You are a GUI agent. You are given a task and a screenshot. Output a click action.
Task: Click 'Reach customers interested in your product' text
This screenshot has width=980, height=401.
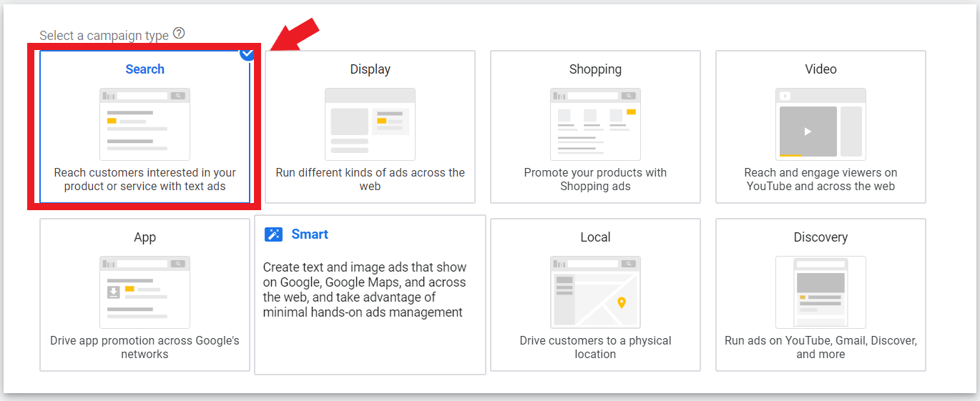point(144,179)
